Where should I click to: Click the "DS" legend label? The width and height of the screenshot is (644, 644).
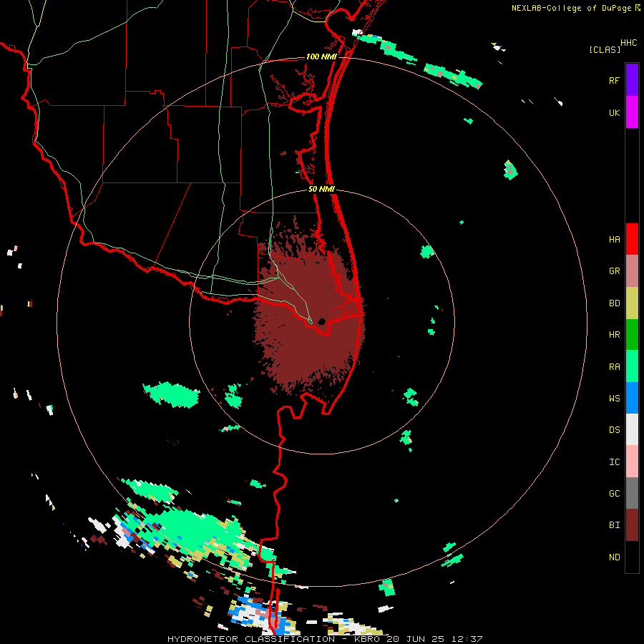(x=614, y=430)
